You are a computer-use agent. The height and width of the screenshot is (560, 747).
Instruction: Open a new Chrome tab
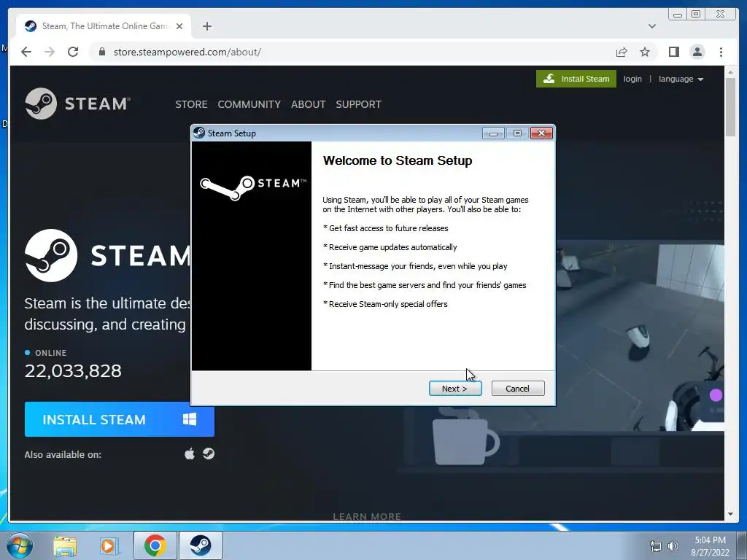pos(206,26)
